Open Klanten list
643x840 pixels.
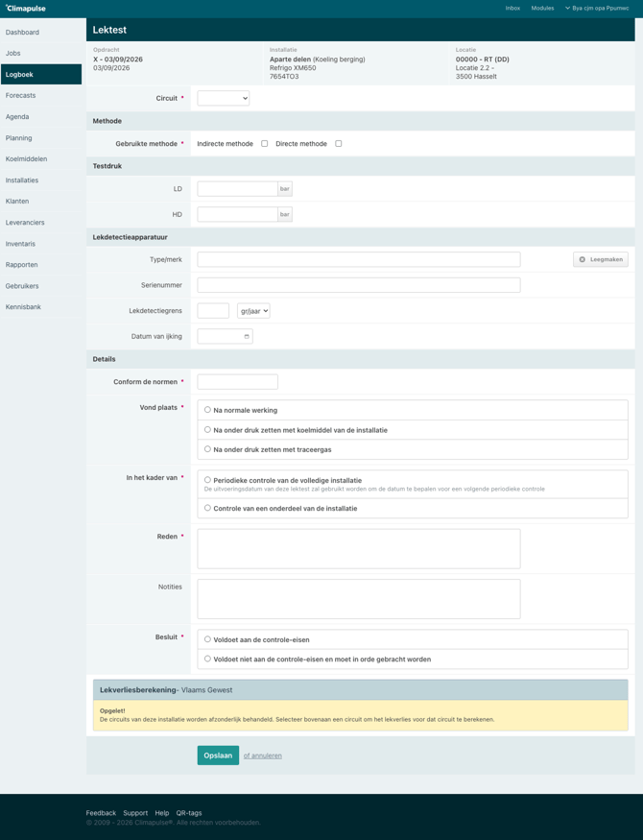(x=41, y=202)
